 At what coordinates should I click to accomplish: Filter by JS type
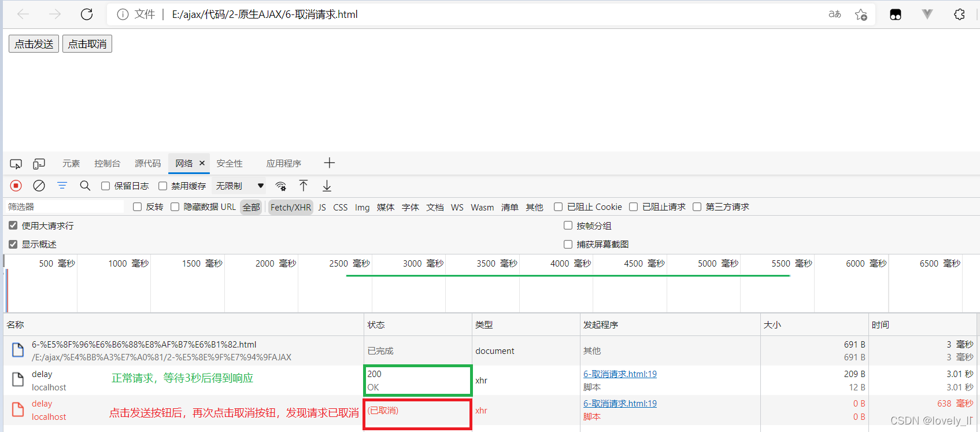pos(322,207)
